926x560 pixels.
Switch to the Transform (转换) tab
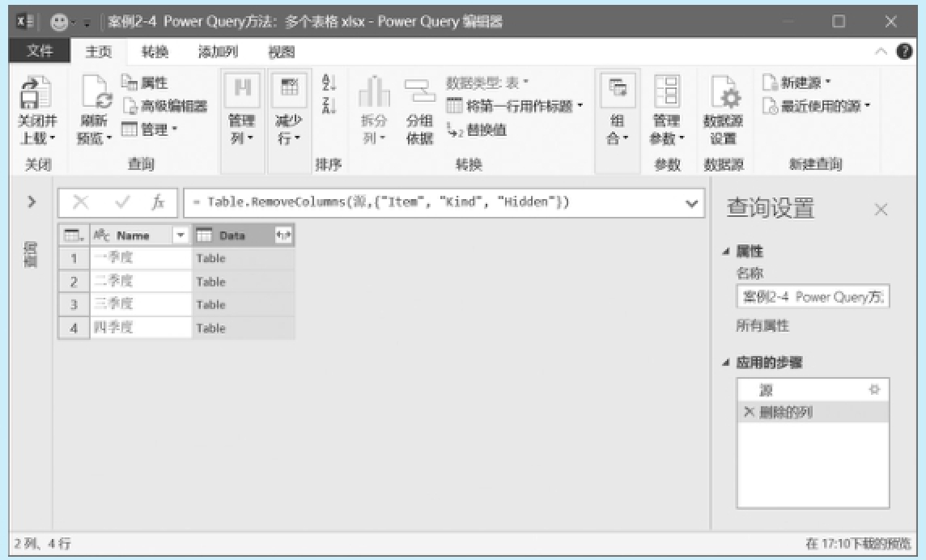click(x=155, y=52)
